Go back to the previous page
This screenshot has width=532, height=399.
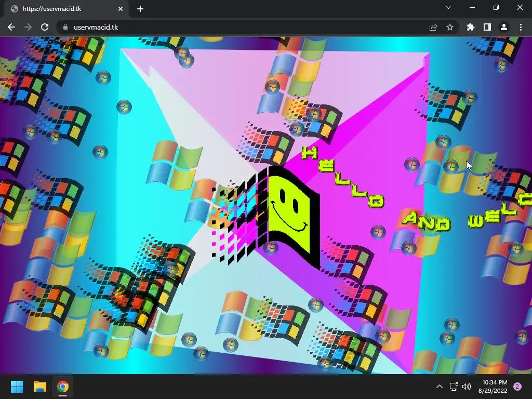click(11, 27)
